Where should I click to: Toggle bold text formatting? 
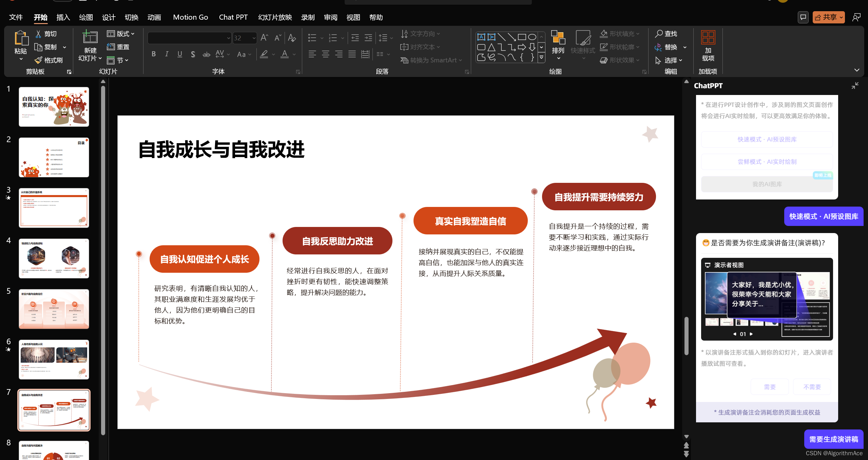pyautogui.click(x=154, y=54)
